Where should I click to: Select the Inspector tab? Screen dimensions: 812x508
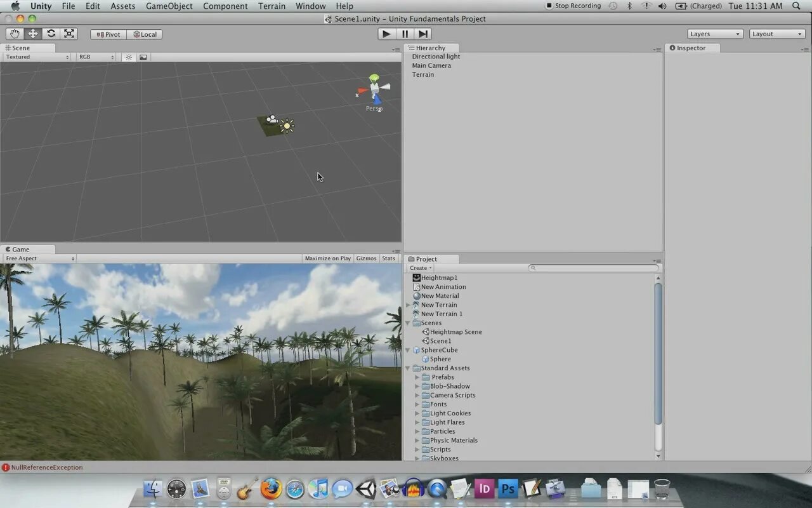pyautogui.click(x=691, y=48)
